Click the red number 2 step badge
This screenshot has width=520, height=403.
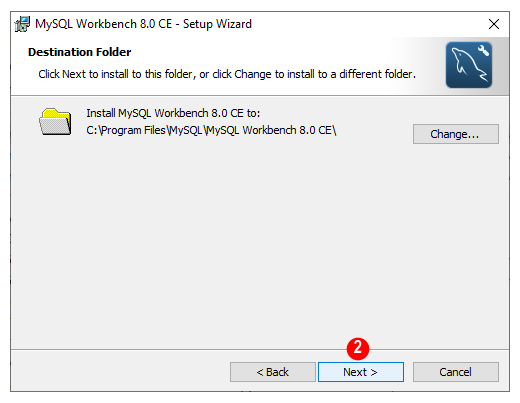(358, 349)
